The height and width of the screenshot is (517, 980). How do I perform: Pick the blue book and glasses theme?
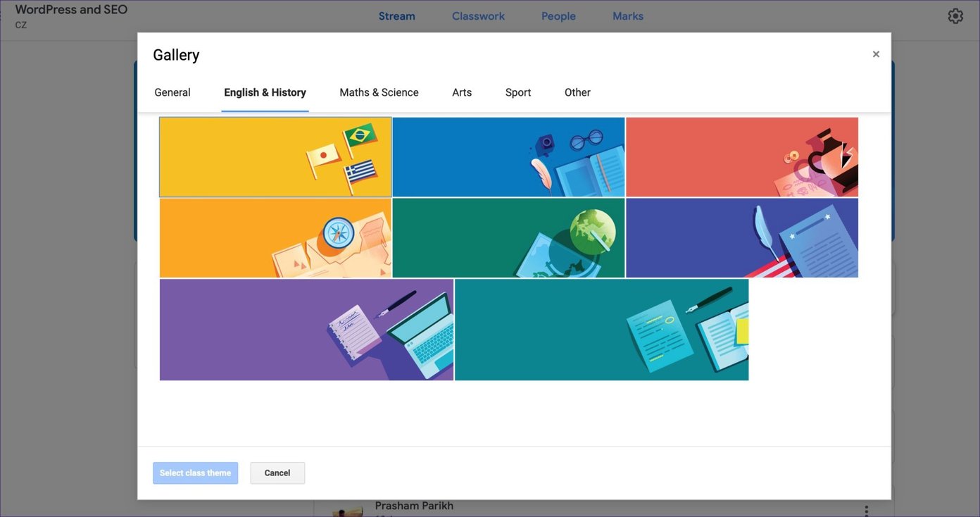pyautogui.click(x=508, y=157)
